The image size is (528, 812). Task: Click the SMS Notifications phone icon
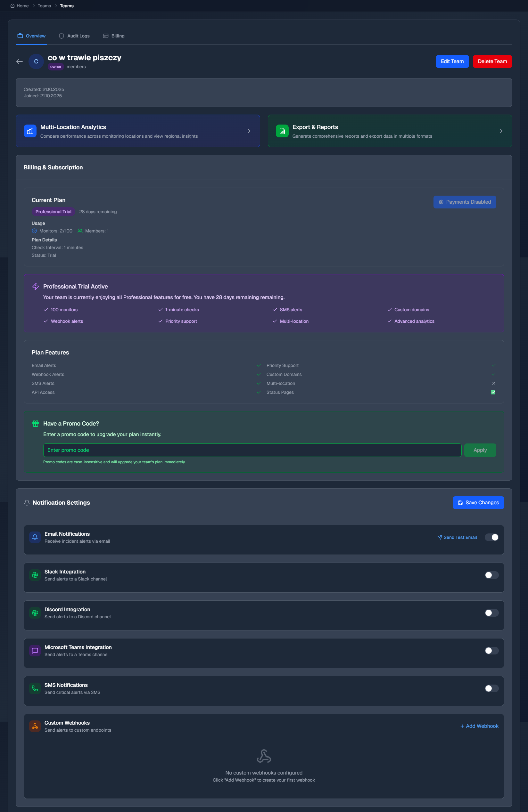coord(35,688)
